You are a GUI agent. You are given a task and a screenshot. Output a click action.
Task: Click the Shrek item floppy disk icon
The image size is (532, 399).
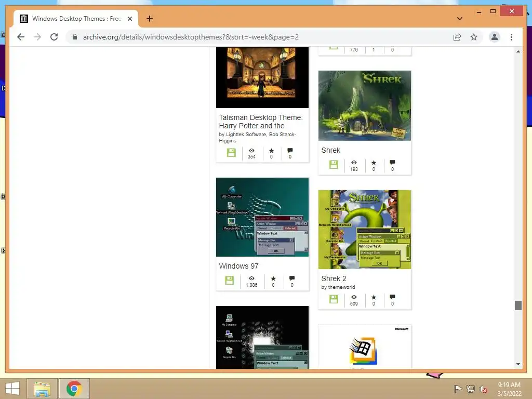tap(334, 165)
